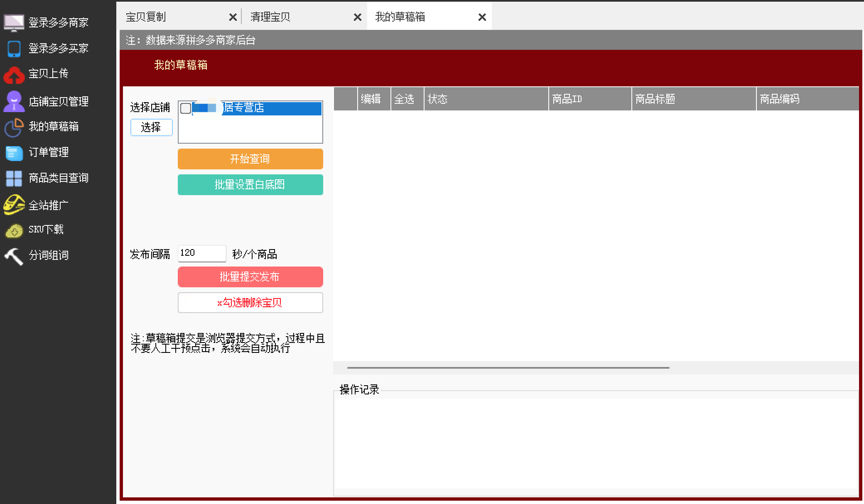The image size is (864, 504).
Task: Click the 状态 column header
Action: 486,99
